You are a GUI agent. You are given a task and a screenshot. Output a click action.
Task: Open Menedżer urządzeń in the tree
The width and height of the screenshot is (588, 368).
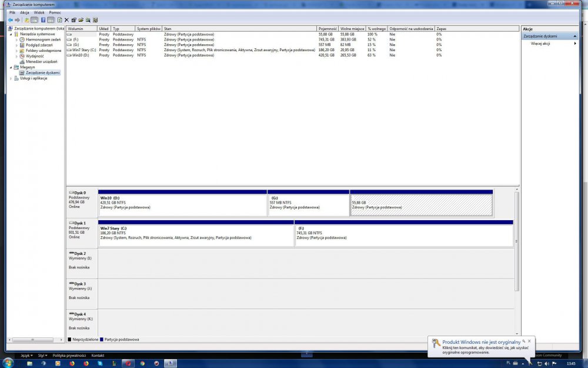tap(41, 61)
